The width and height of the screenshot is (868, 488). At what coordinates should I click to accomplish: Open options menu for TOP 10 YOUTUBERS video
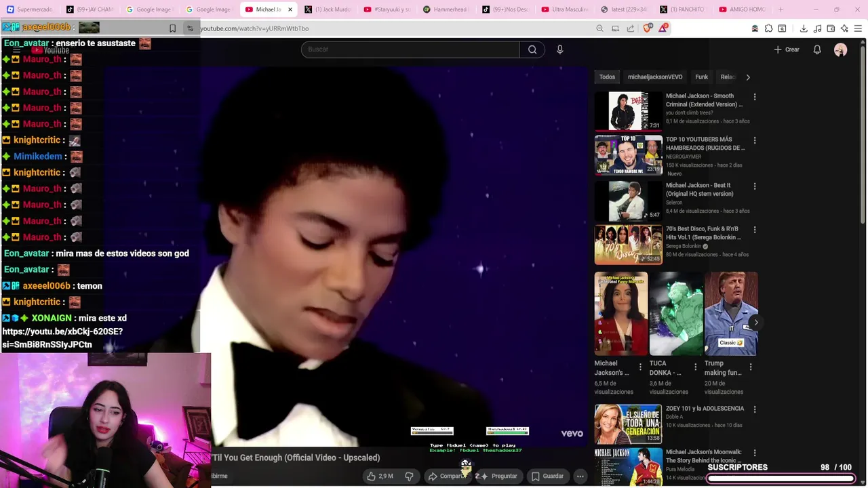[x=754, y=140]
